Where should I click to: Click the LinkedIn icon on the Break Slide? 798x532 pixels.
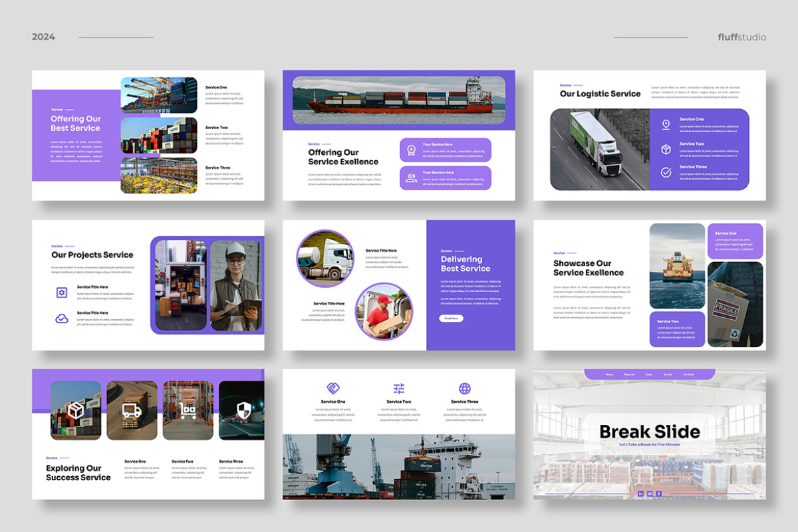pos(640,493)
